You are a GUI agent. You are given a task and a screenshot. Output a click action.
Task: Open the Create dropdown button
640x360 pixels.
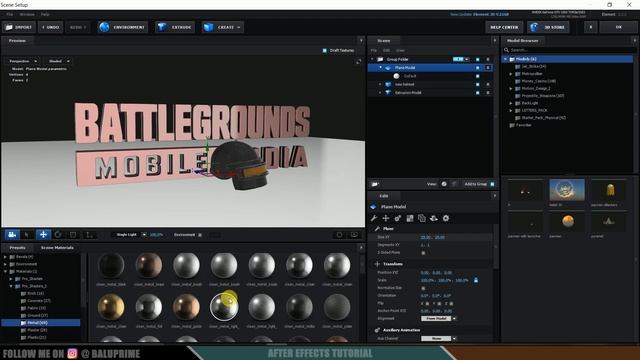[x=222, y=27]
